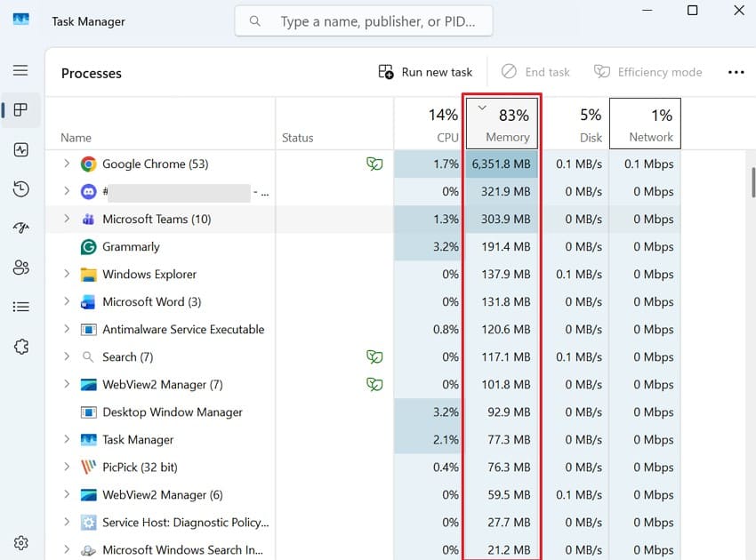Click efficiency leaf icon for WebView2 Manager (7)

374,384
